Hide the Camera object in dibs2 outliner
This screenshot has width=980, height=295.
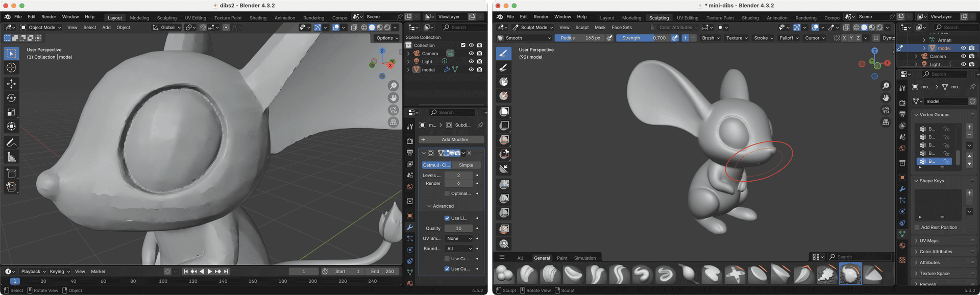click(x=471, y=54)
